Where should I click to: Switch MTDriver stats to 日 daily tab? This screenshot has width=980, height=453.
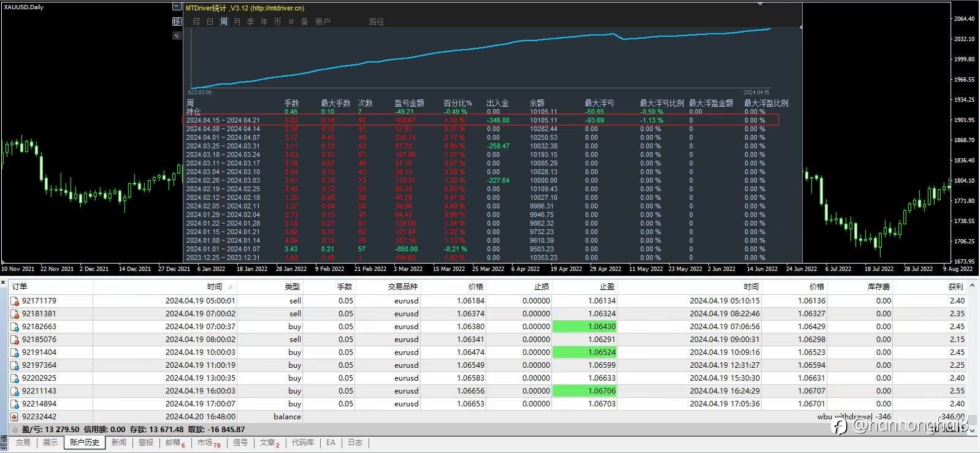click(x=210, y=21)
